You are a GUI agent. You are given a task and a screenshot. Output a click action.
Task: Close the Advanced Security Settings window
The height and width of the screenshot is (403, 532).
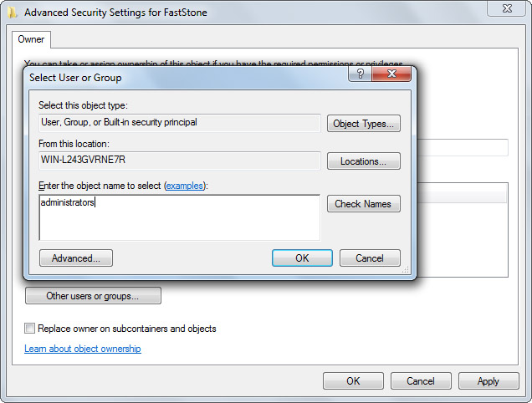pyautogui.click(x=507, y=8)
